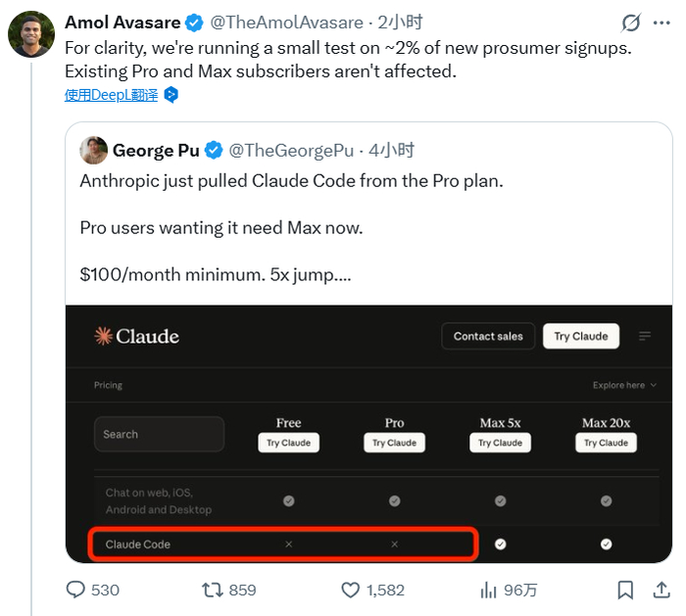Expand the "Explore here" dropdown
Screen dimensions: 686x616
[x=624, y=385]
